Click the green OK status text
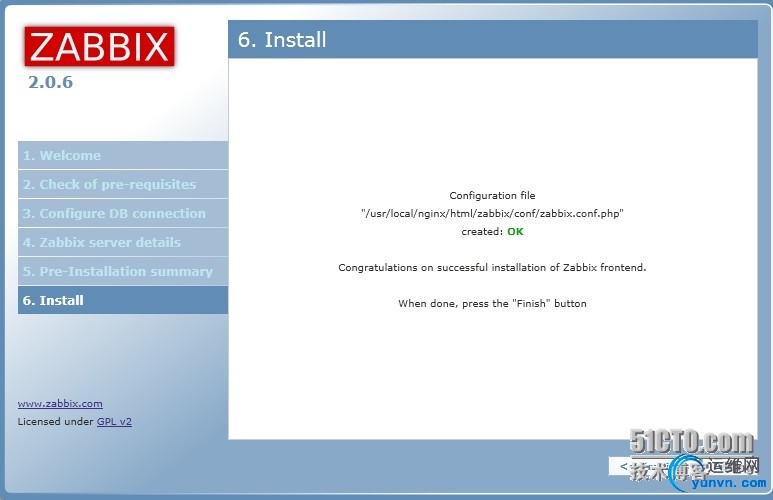The height and width of the screenshot is (500, 773). click(x=515, y=231)
